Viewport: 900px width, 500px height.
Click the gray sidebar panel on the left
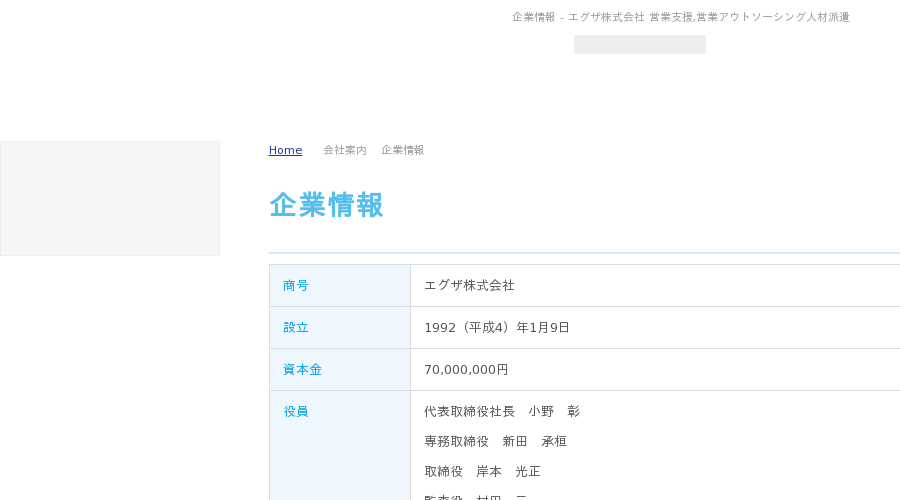click(110, 199)
